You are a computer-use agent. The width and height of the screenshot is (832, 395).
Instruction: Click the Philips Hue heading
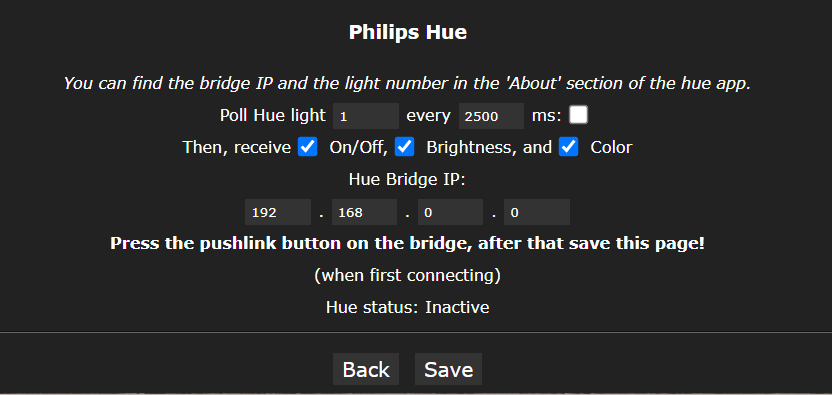click(408, 32)
